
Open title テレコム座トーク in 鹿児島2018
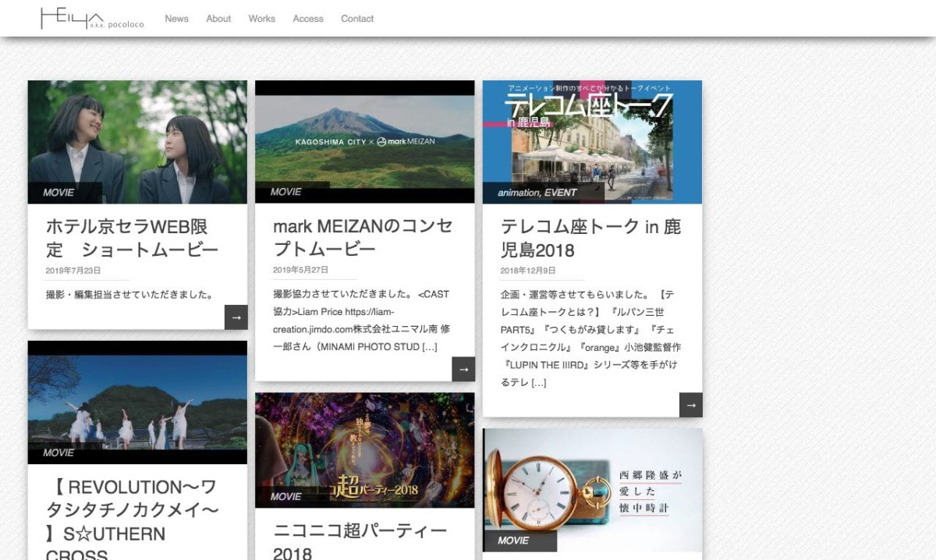(590, 239)
